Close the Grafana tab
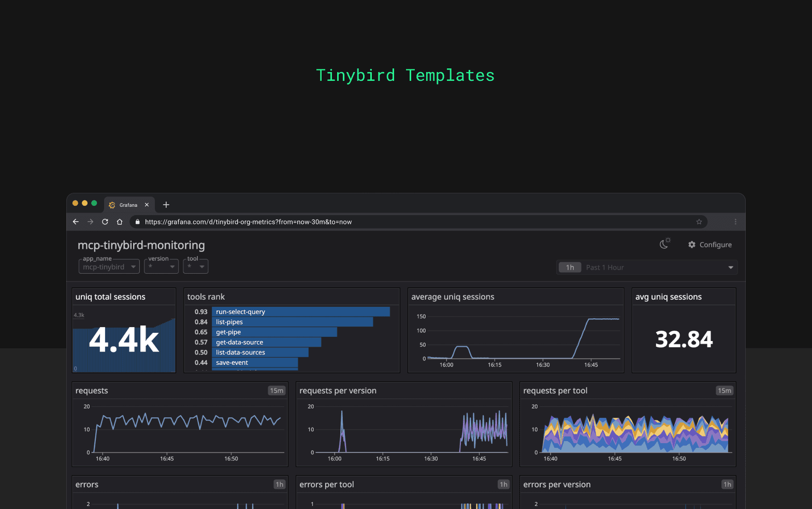This screenshot has height=509, width=812. (147, 205)
